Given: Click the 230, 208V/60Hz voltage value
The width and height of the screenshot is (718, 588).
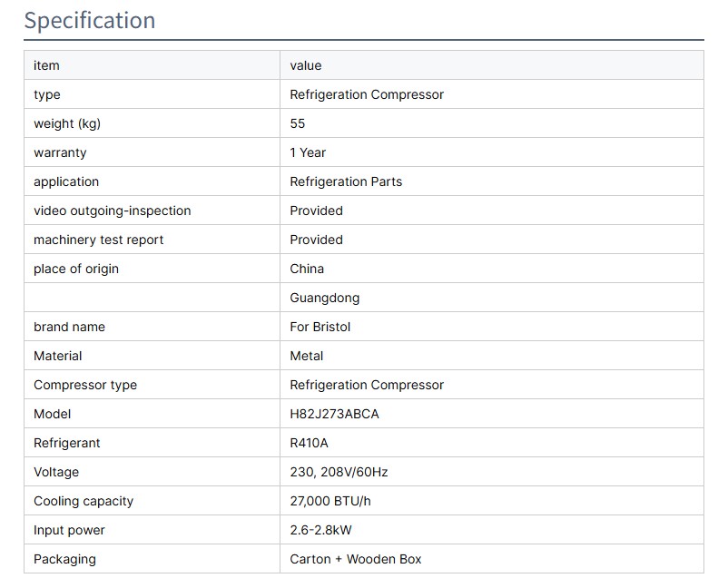Looking at the screenshot, I should click(x=339, y=472).
